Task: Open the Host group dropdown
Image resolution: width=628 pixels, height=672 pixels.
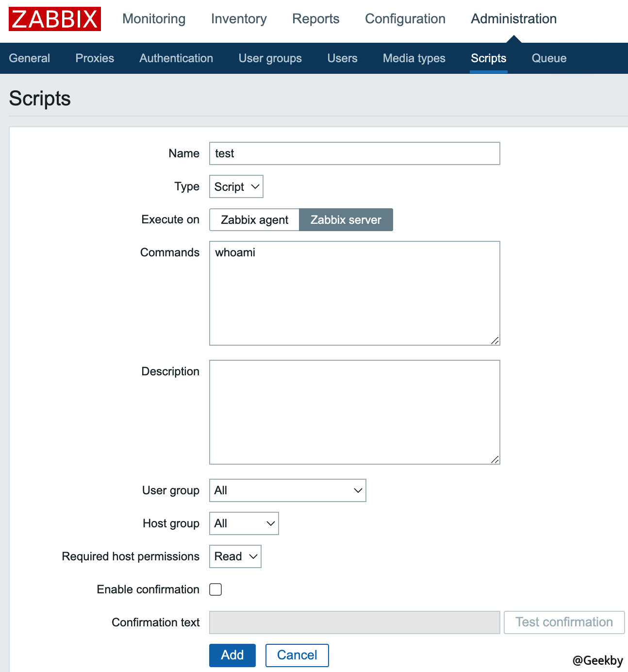Action: click(x=244, y=523)
